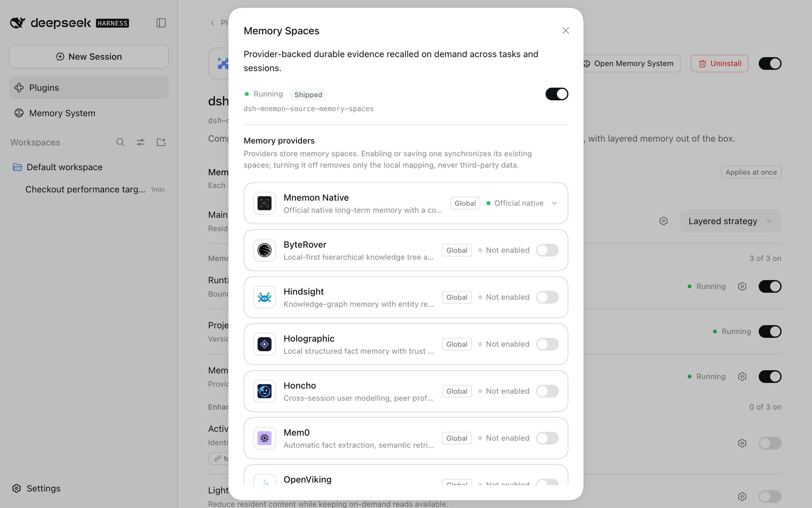Viewport: 812px width, 508px height.
Task: Click the Mnemon Native provider icon
Action: [265, 203]
